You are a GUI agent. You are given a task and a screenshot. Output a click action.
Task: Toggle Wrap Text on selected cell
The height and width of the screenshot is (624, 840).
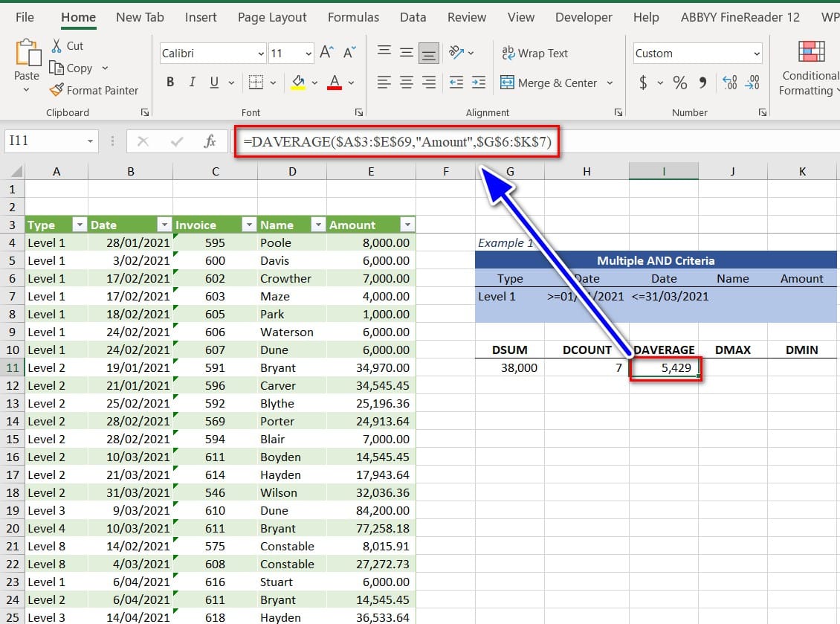pyautogui.click(x=534, y=54)
